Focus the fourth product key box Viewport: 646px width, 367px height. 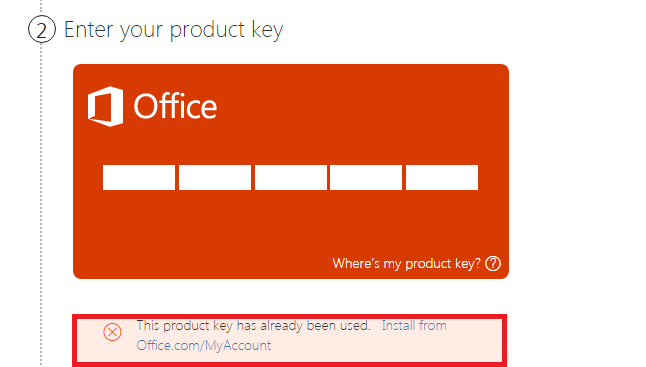click(x=366, y=178)
